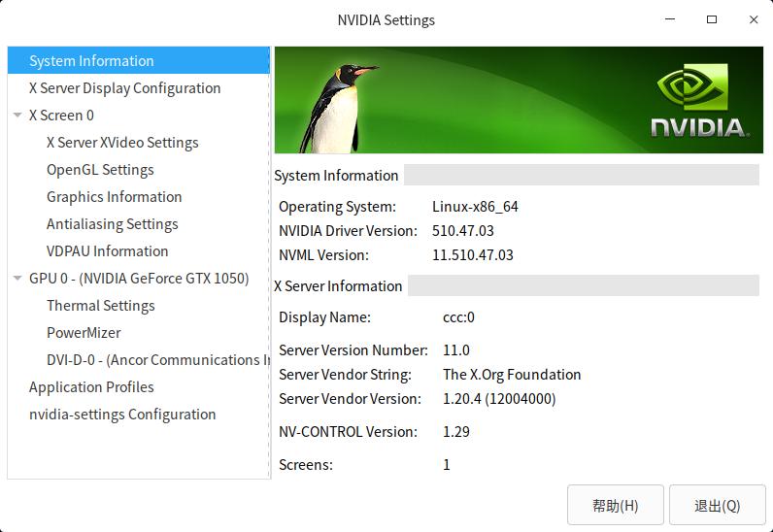773x532 pixels.
Task: Click server vendor version 1.20.4 (12004000)
Action: coord(499,398)
